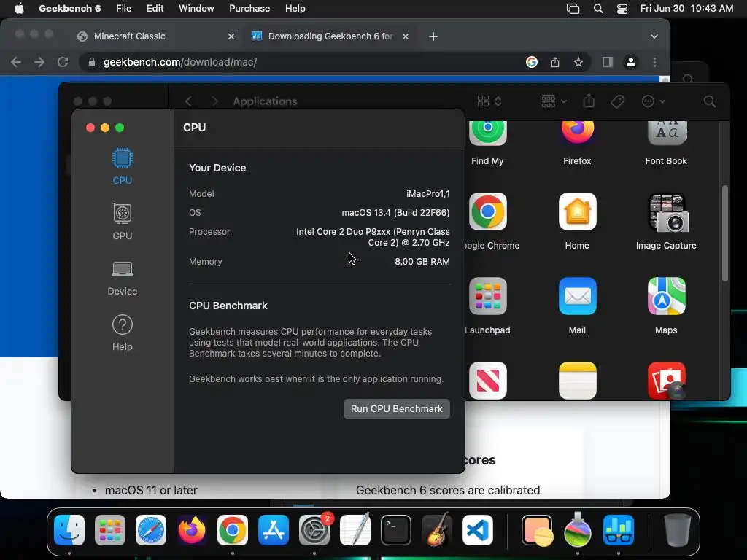Expand the Finder group-by dropdown
Viewport: 747px width, 560px height.
point(554,101)
